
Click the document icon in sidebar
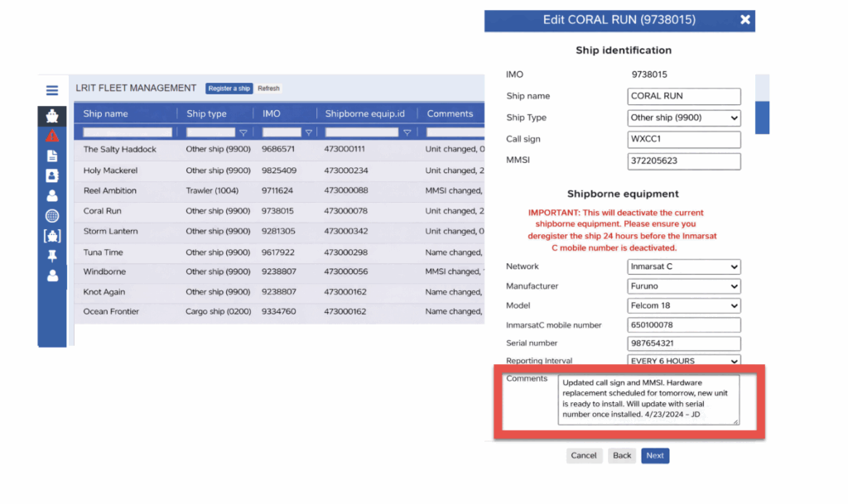point(52,156)
